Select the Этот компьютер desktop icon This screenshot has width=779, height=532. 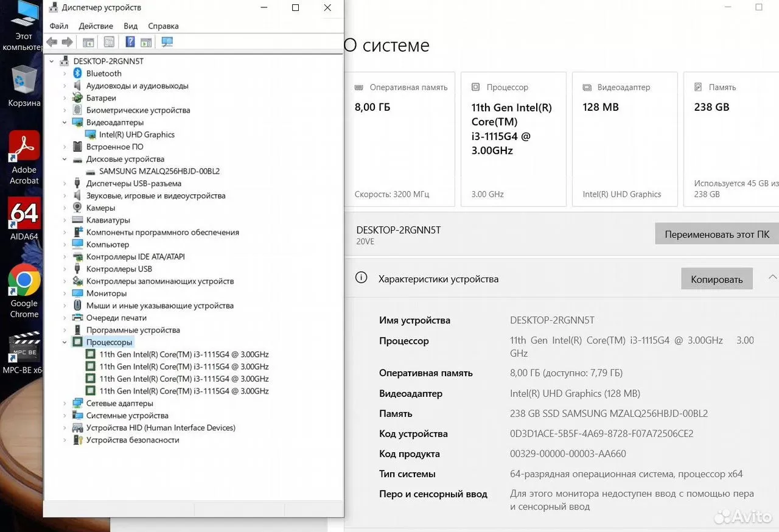pos(24,26)
